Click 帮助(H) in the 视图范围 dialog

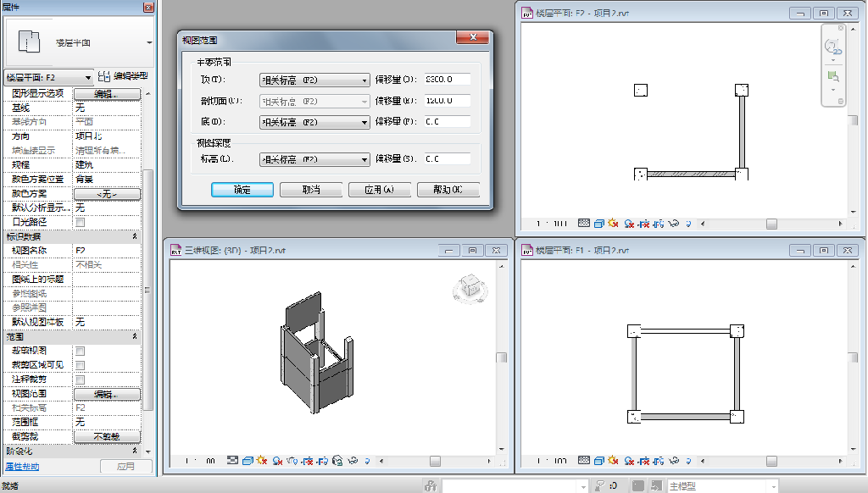[448, 190]
